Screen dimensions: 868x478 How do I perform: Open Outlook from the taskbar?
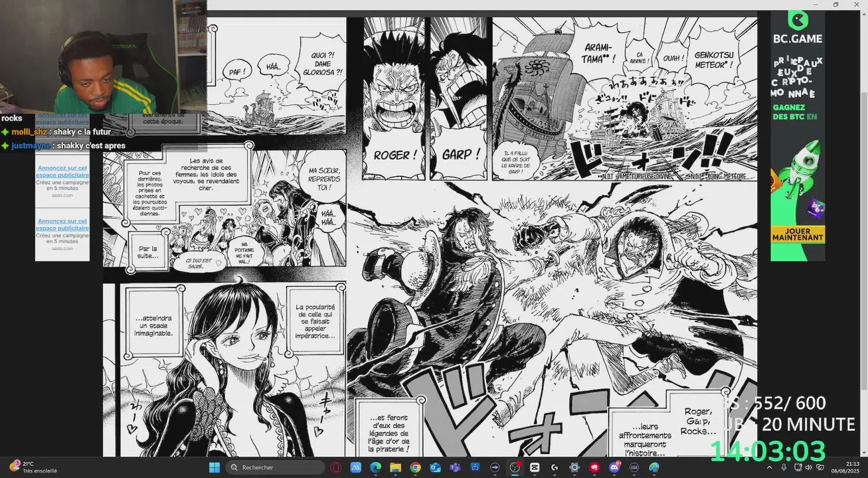tap(435, 467)
